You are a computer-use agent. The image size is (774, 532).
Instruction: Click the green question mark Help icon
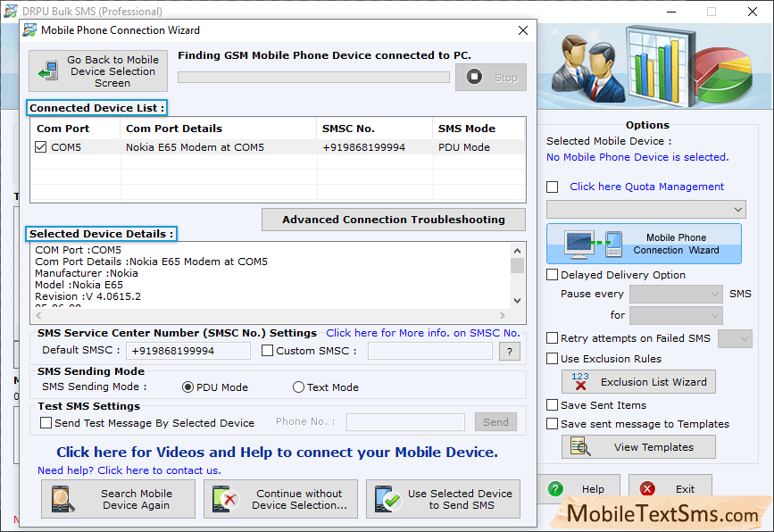point(555,489)
